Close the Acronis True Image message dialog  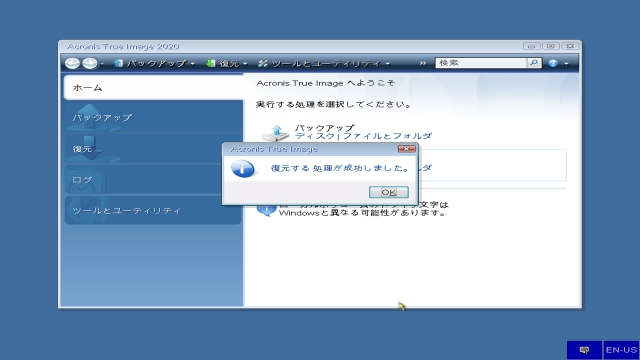pos(407,149)
